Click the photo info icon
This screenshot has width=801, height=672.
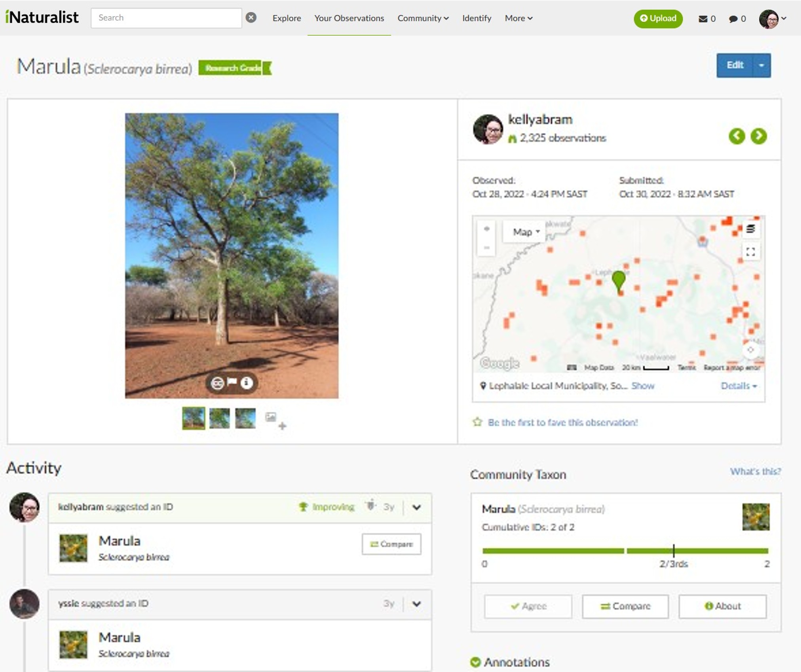(x=247, y=382)
